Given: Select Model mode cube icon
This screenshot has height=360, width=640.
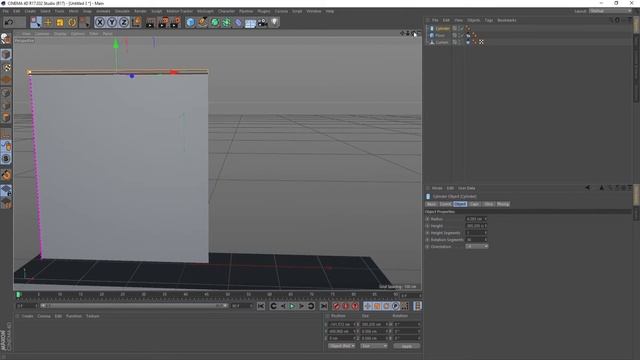Looking at the screenshot, I should [6, 54].
